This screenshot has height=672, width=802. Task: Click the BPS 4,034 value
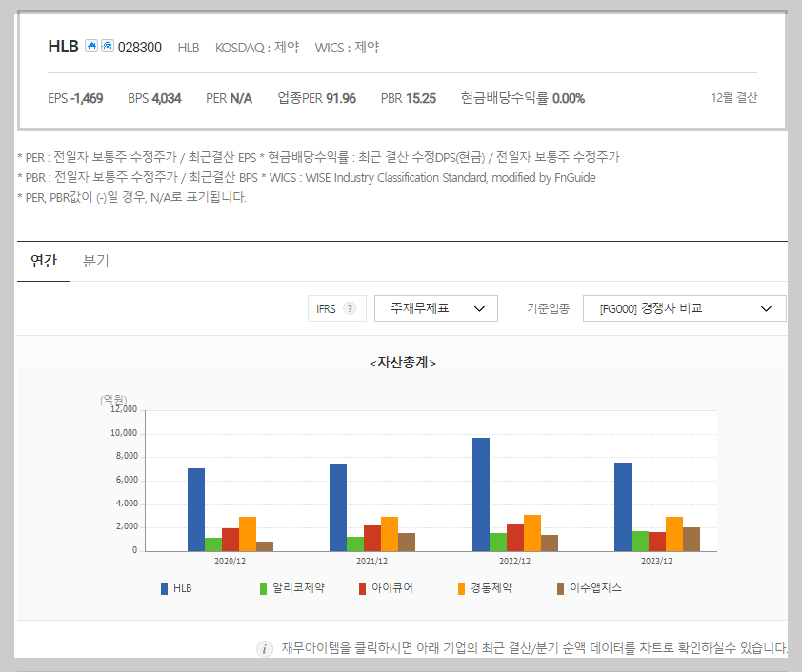[x=154, y=98]
